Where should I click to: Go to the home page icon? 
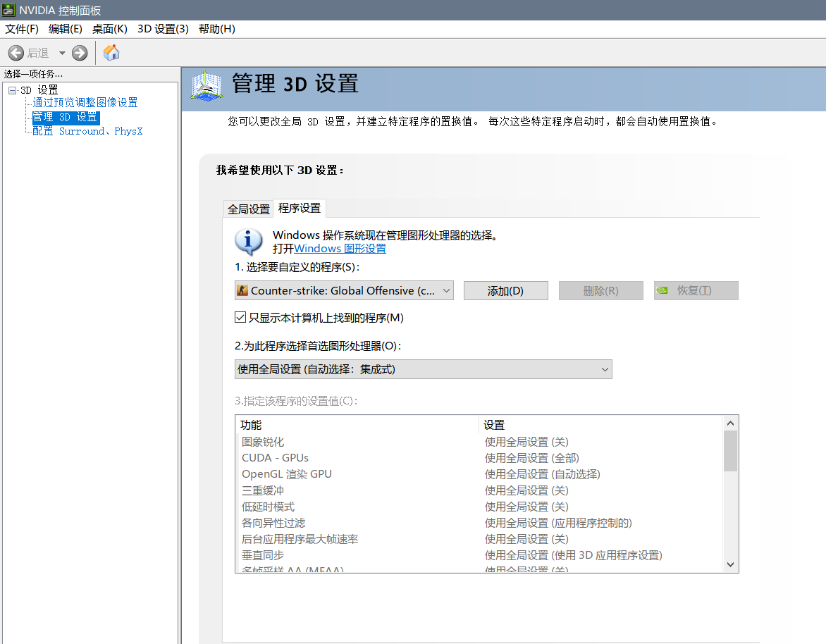111,53
